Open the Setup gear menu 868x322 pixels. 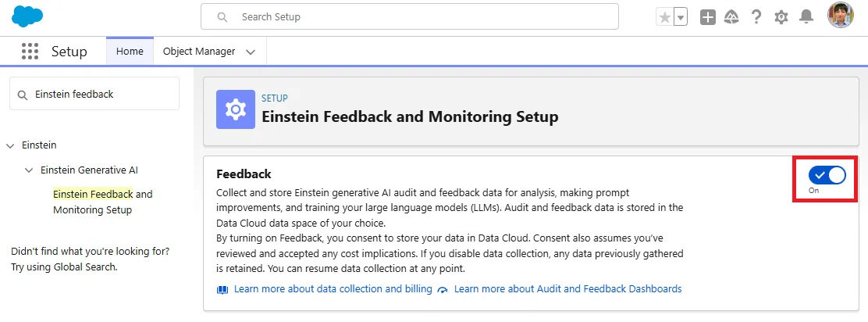[781, 17]
